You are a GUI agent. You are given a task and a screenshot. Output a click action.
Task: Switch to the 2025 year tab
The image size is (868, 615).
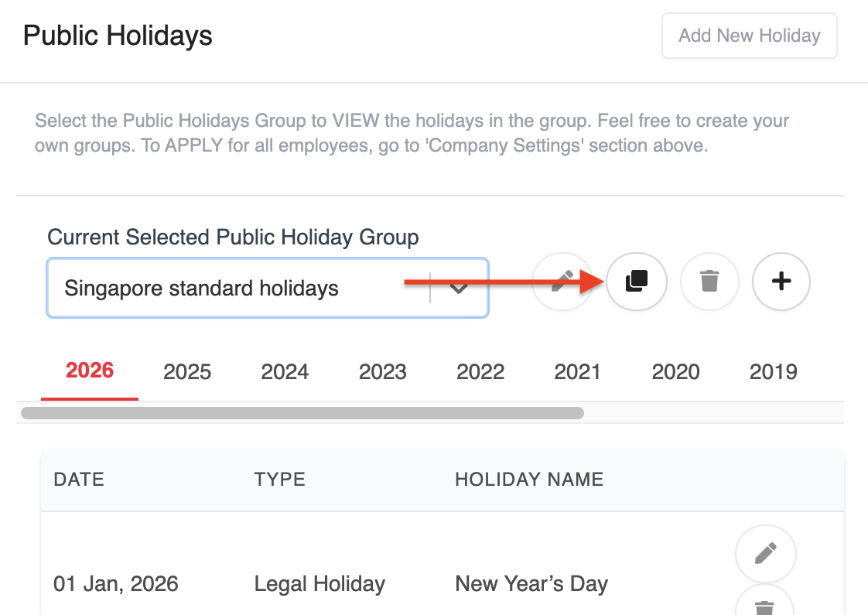tap(187, 372)
